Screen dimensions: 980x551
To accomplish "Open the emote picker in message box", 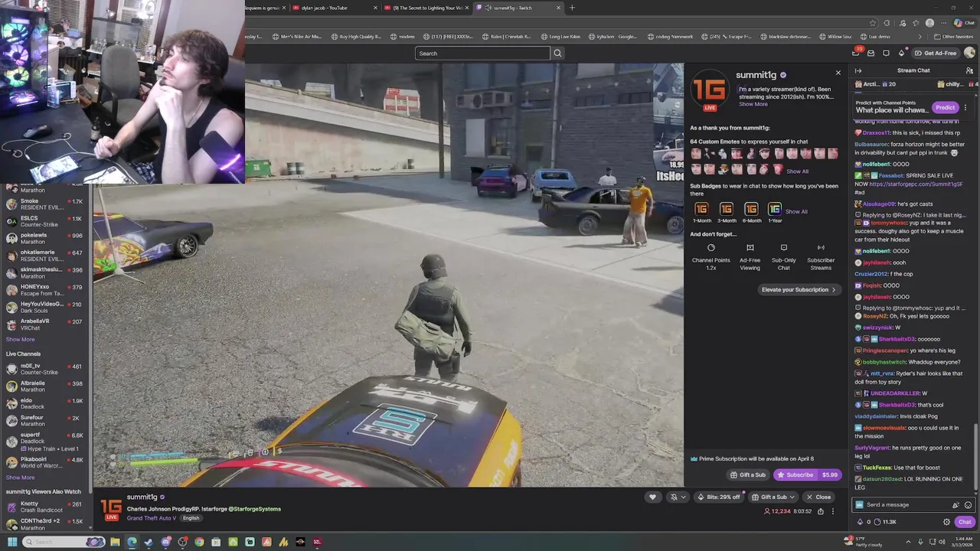I will click(968, 505).
